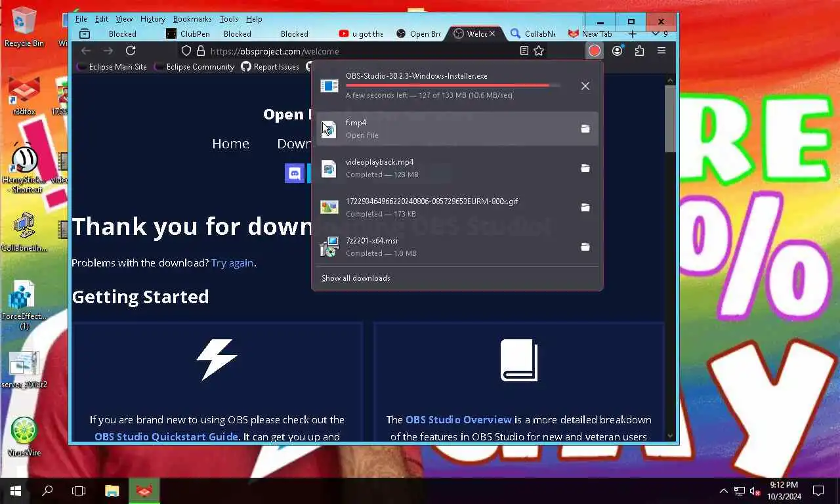The image size is (840, 504).
Task: Open the extensions puzzle icon
Action: (x=639, y=51)
